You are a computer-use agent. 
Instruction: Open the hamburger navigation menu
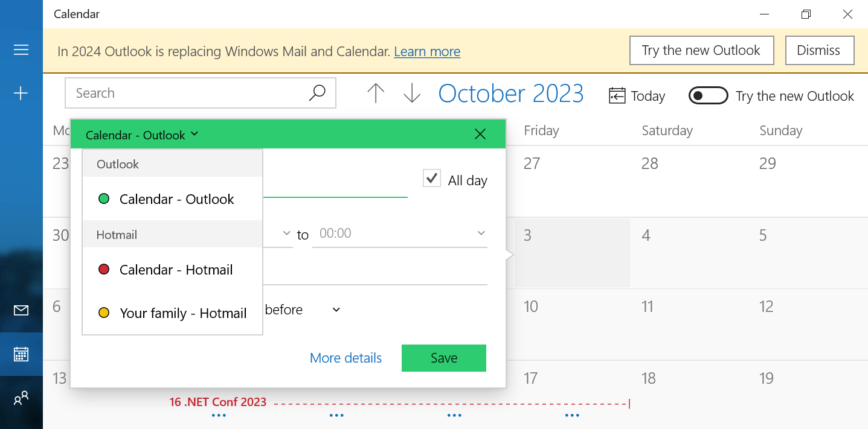click(x=21, y=50)
